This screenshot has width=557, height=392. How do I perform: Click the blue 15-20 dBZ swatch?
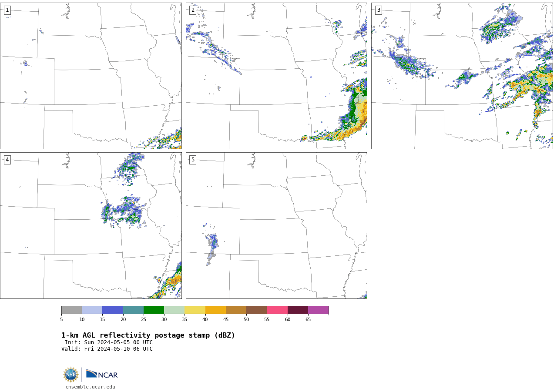(x=113, y=310)
